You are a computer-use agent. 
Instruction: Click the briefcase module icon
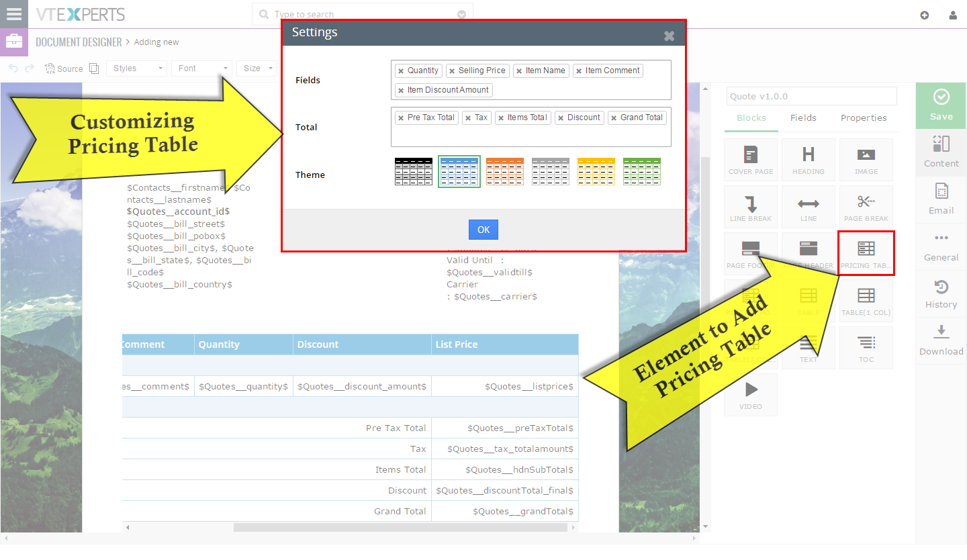point(13,42)
